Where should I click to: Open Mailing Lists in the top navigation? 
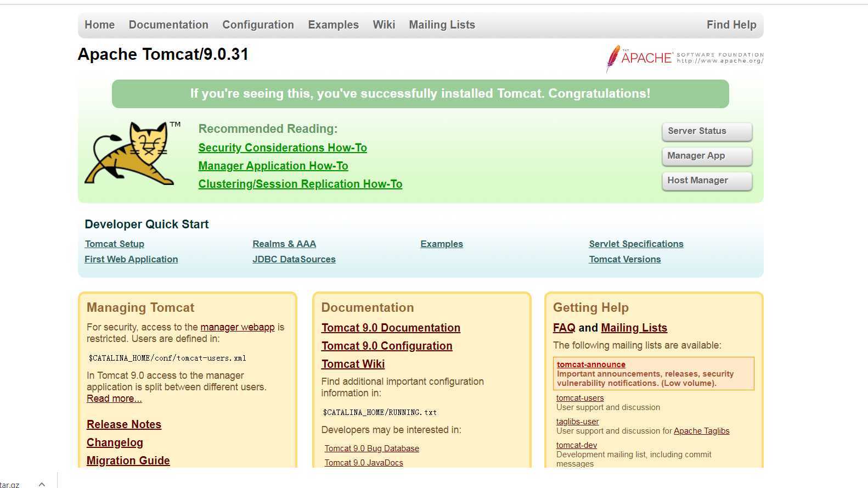point(442,25)
